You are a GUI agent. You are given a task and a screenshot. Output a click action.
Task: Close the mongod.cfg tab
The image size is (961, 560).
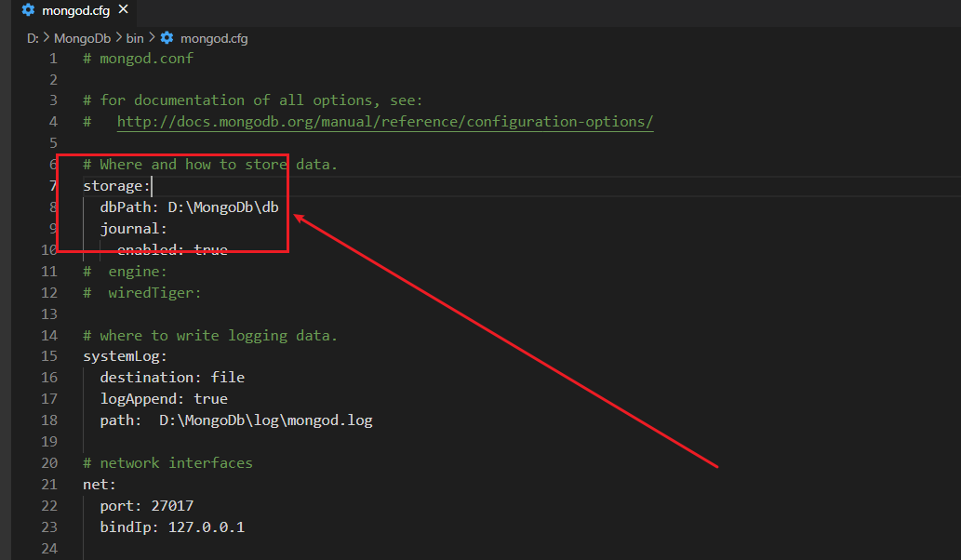[123, 9]
